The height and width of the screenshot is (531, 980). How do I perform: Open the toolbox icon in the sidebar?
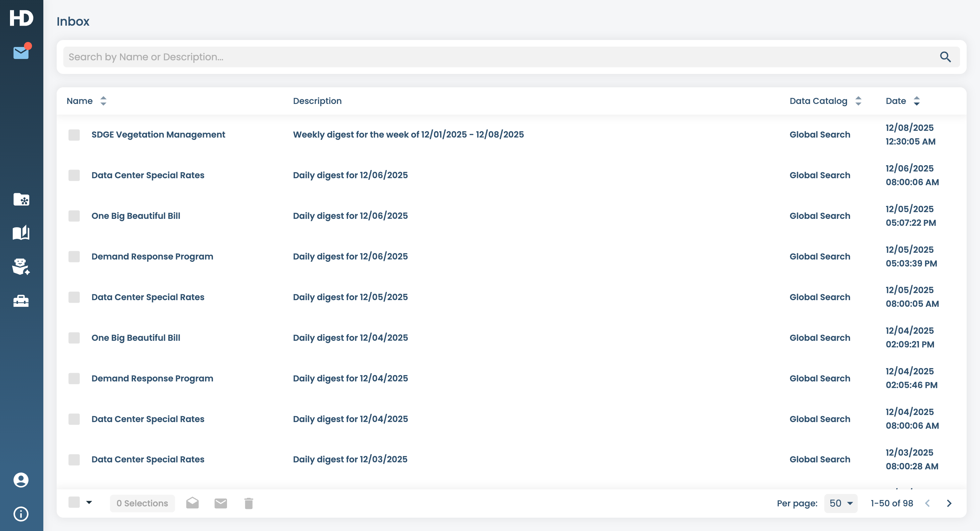pyautogui.click(x=21, y=301)
